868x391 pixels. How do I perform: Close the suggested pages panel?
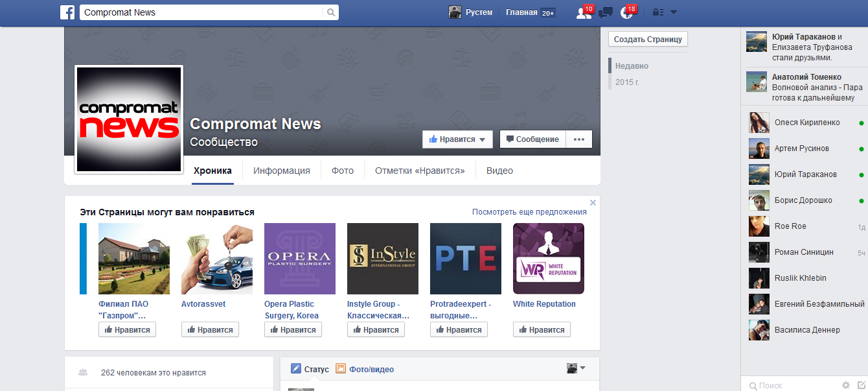[x=593, y=203]
